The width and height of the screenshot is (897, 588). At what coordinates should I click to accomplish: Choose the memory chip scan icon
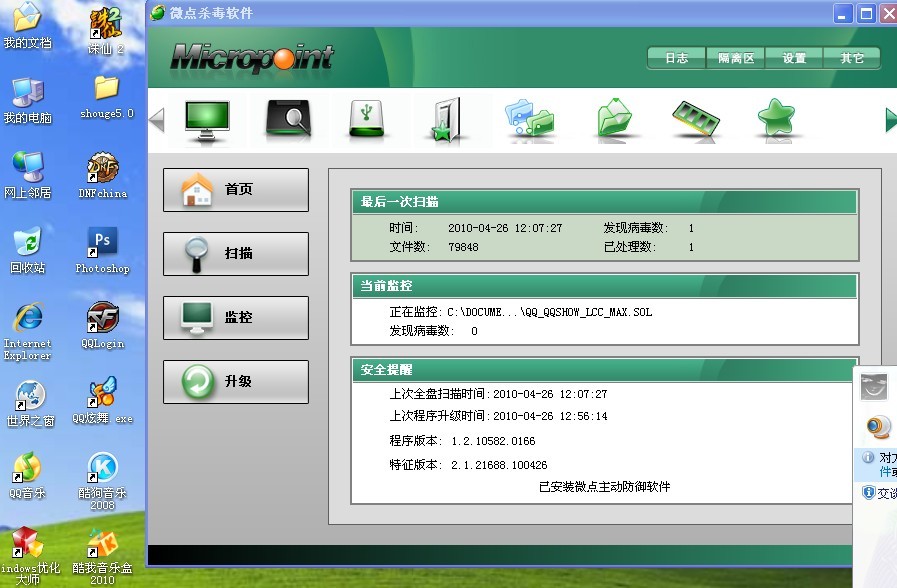pos(696,118)
